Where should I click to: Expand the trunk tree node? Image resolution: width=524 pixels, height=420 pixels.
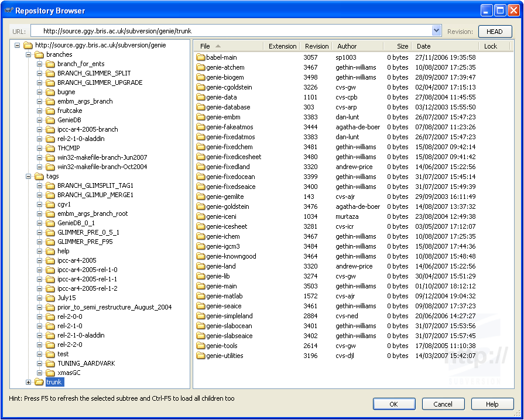[x=29, y=382]
